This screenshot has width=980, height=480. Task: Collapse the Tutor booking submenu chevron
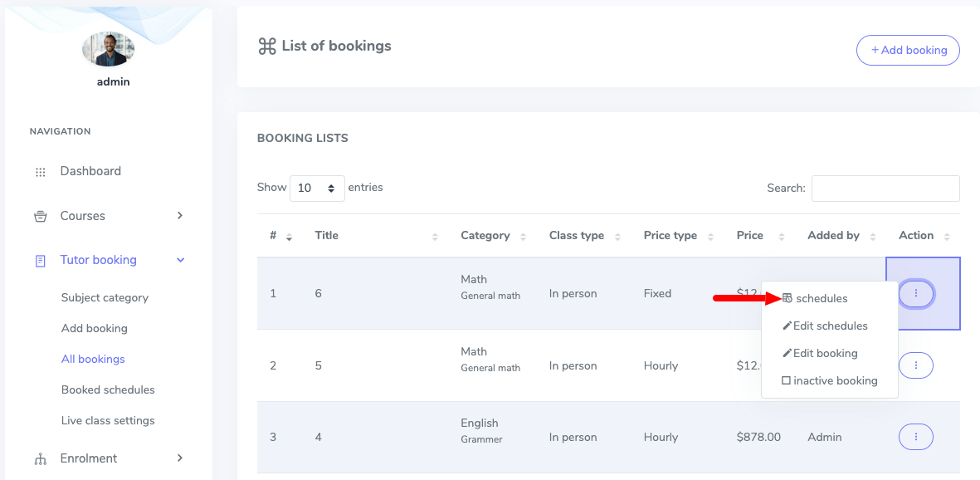(x=180, y=260)
